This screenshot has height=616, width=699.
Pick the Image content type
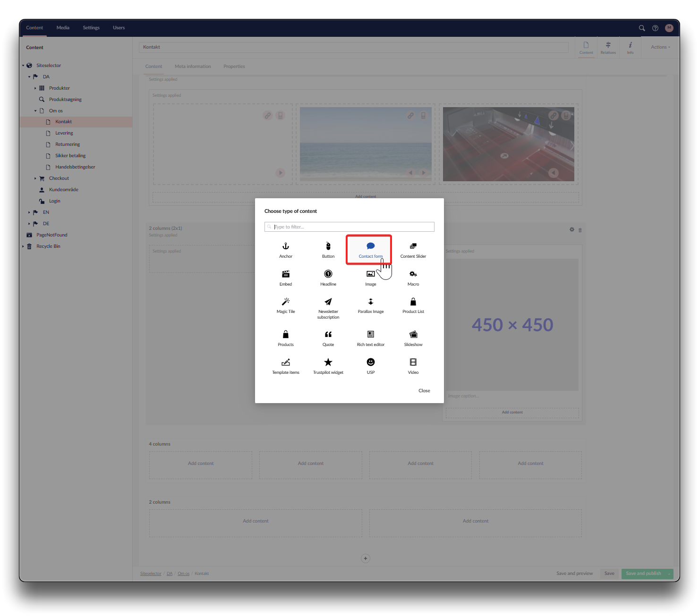(371, 278)
